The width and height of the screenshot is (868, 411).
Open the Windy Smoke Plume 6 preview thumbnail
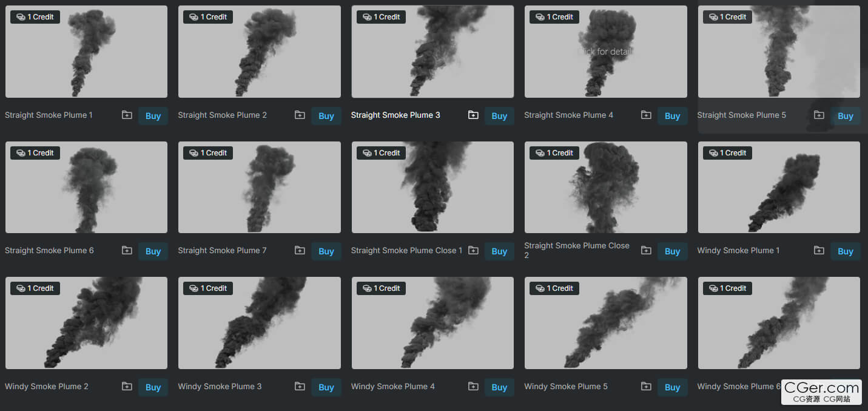[x=778, y=323]
